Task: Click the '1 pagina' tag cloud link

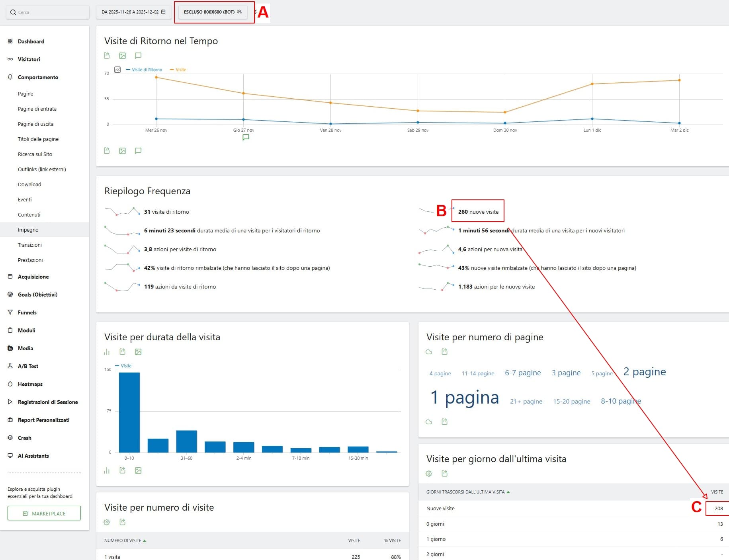Action: pyautogui.click(x=464, y=398)
